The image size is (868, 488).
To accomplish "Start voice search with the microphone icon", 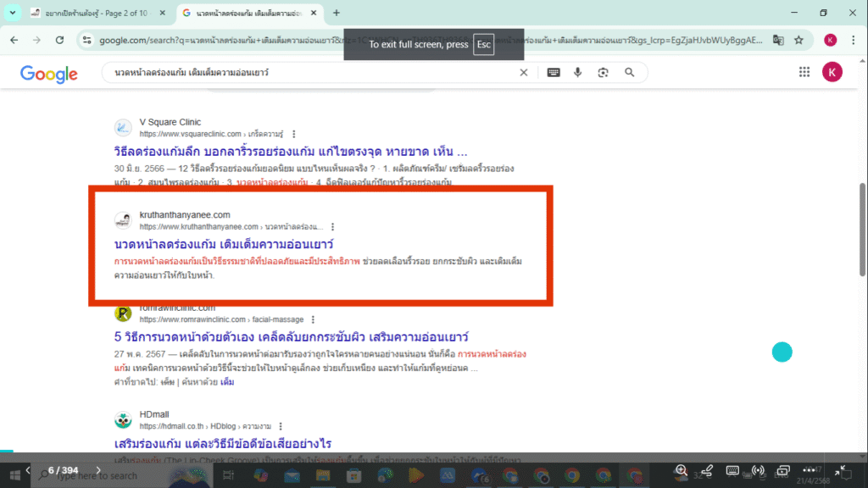I will pyautogui.click(x=577, y=72).
